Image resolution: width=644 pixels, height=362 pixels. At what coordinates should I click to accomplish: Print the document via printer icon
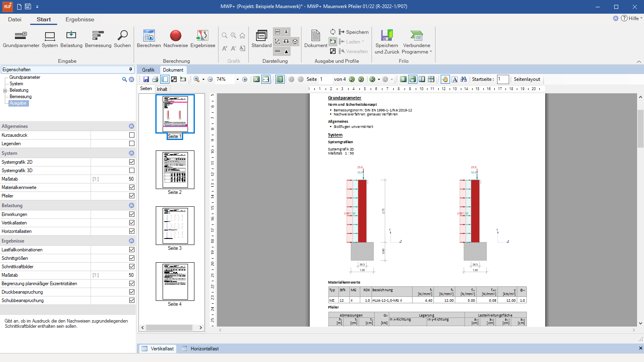155,79
